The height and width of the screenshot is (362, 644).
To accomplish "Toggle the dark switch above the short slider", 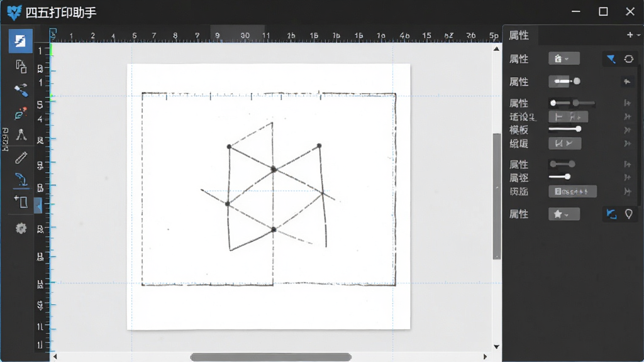I will click(x=563, y=164).
